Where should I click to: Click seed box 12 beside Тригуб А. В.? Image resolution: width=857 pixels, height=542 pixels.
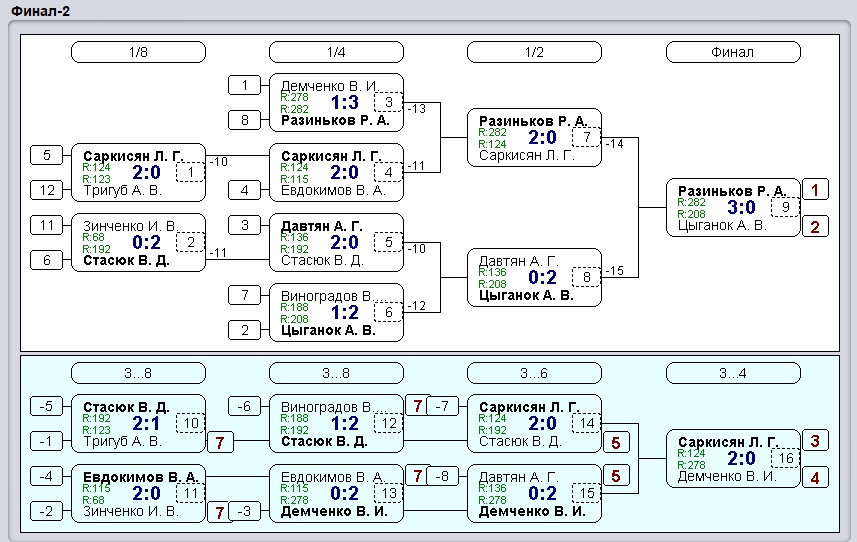tap(46, 190)
